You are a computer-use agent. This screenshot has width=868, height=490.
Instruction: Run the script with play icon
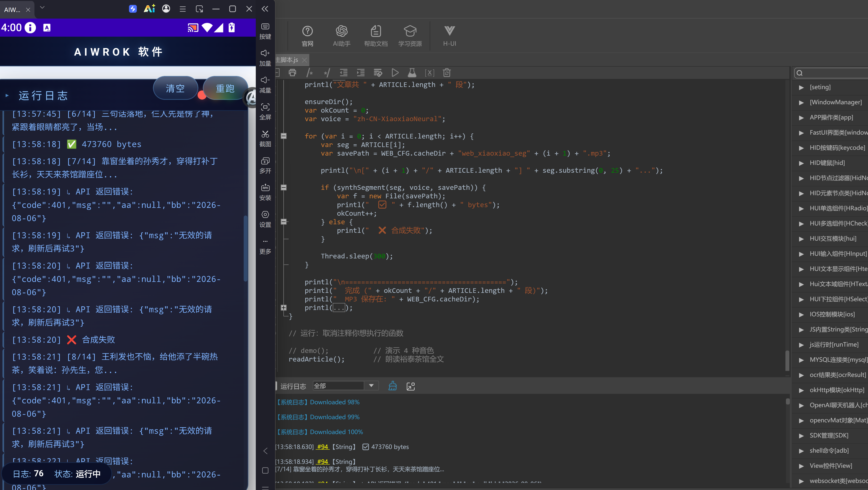tap(395, 73)
